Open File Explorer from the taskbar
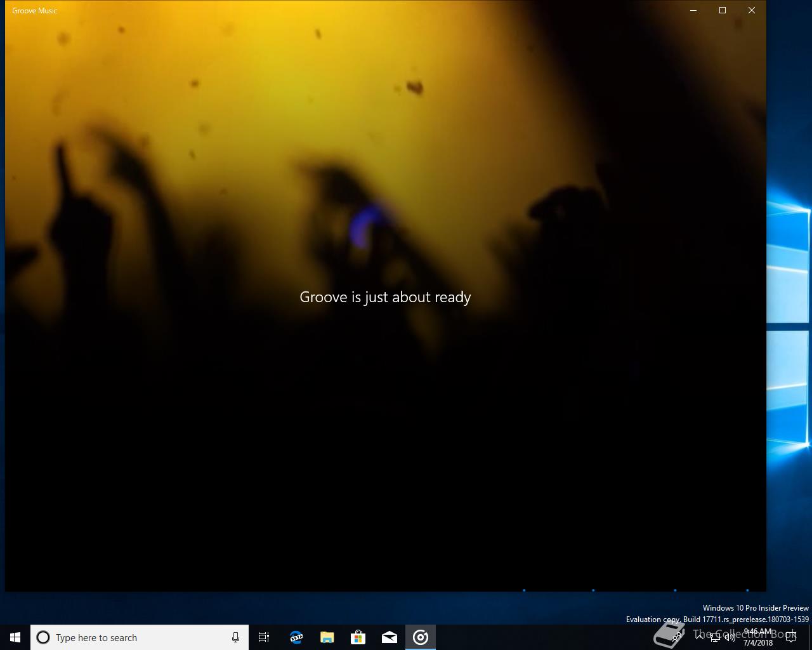This screenshot has width=812, height=650. pyautogui.click(x=327, y=637)
